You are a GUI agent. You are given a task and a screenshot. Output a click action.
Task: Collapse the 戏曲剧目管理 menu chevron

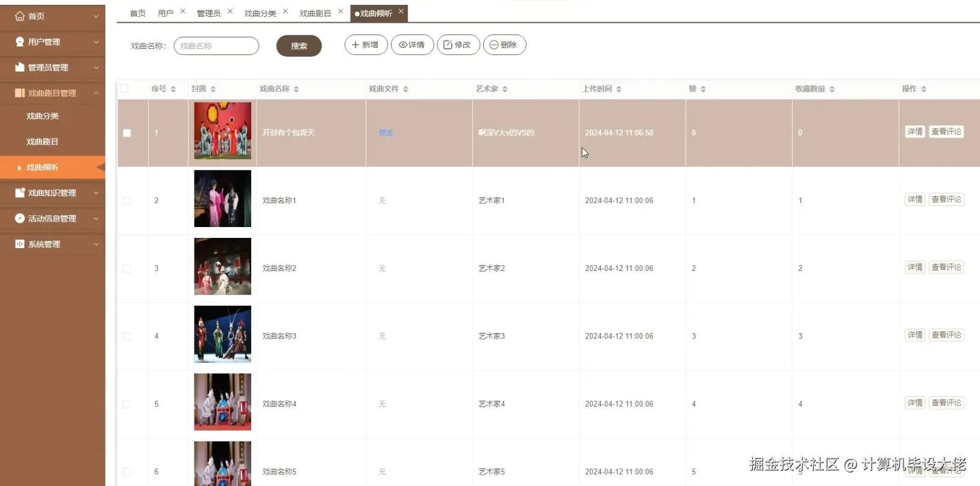pos(96,93)
